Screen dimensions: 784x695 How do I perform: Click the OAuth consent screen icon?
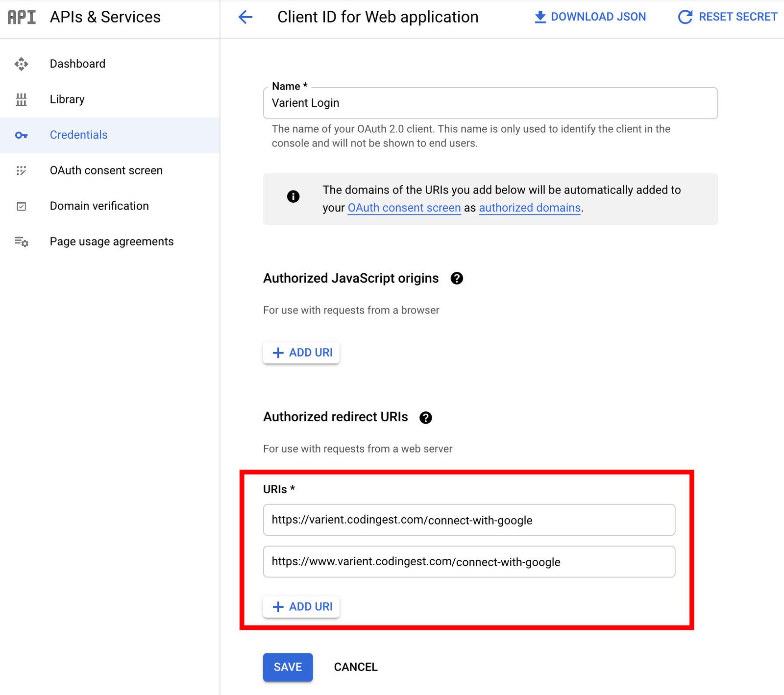(x=21, y=170)
